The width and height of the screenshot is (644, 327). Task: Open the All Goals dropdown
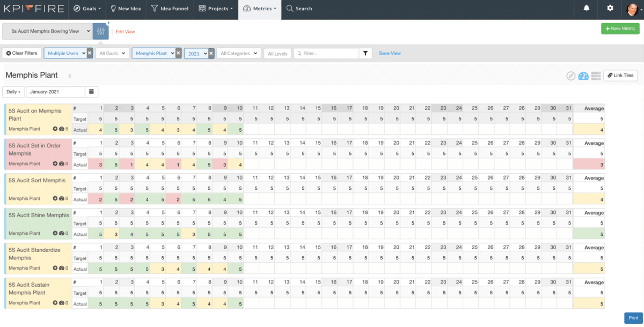pos(112,53)
